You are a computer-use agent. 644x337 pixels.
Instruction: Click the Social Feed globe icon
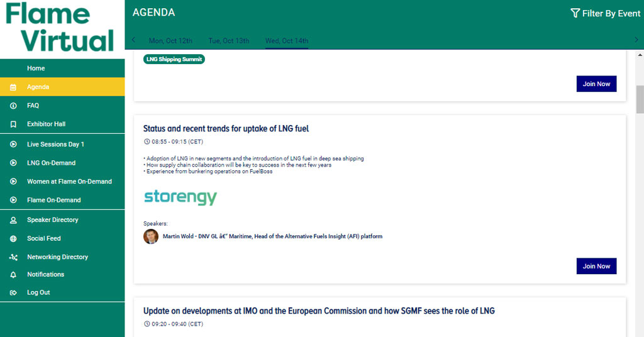coord(13,238)
